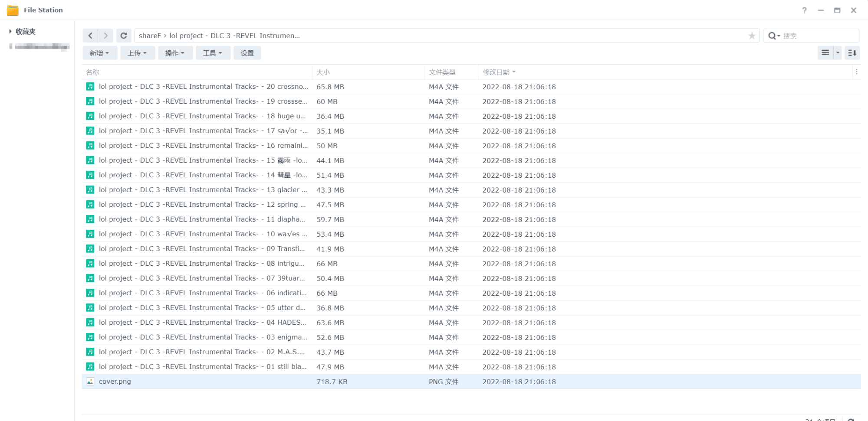Viewport: 868px width, 421px height.
Task: Select music icon of track 08 intrigu
Action: click(90, 264)
